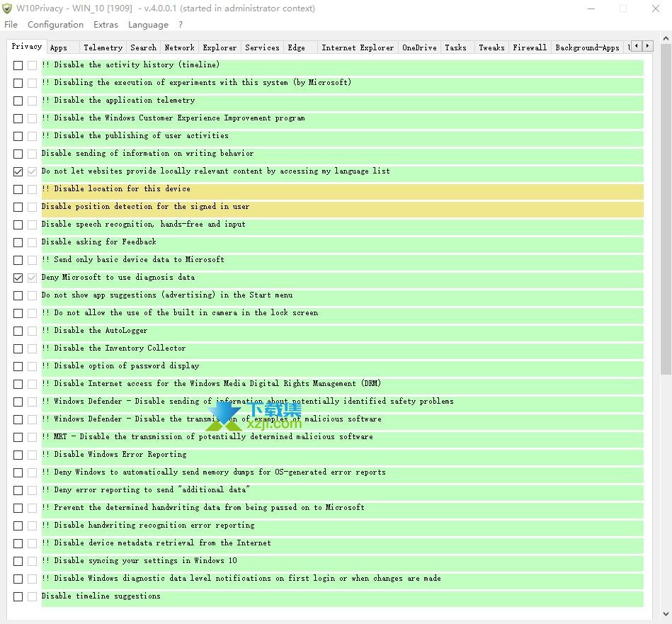Check 'Disable location for this device' checkbox
This screenshot has height=624, width=672.
(x=18, y=189)
